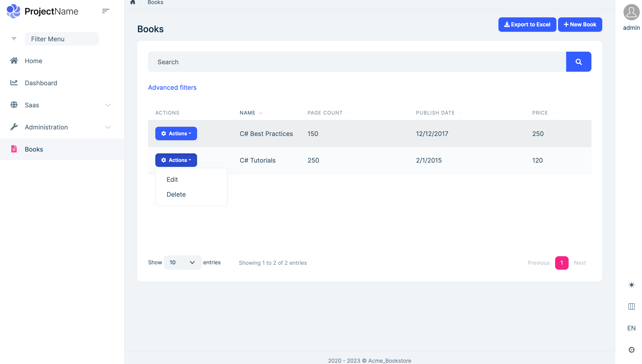Open the entries per page dropdown
This screenshot has height=364, width=642.
[182, 262]
